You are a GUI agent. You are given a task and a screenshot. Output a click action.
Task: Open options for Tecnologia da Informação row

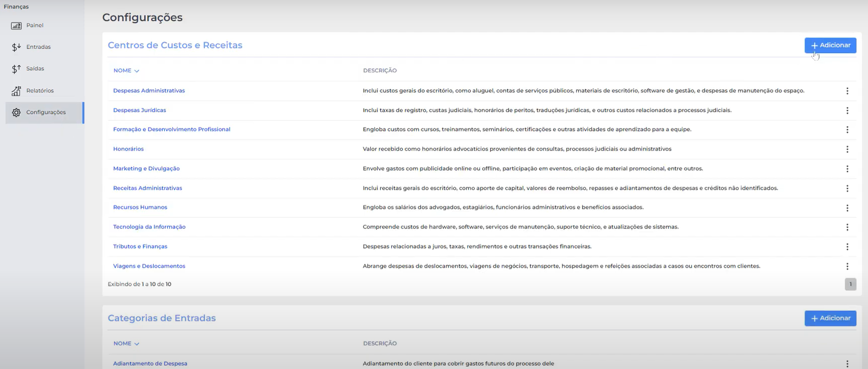pos(847,227)
